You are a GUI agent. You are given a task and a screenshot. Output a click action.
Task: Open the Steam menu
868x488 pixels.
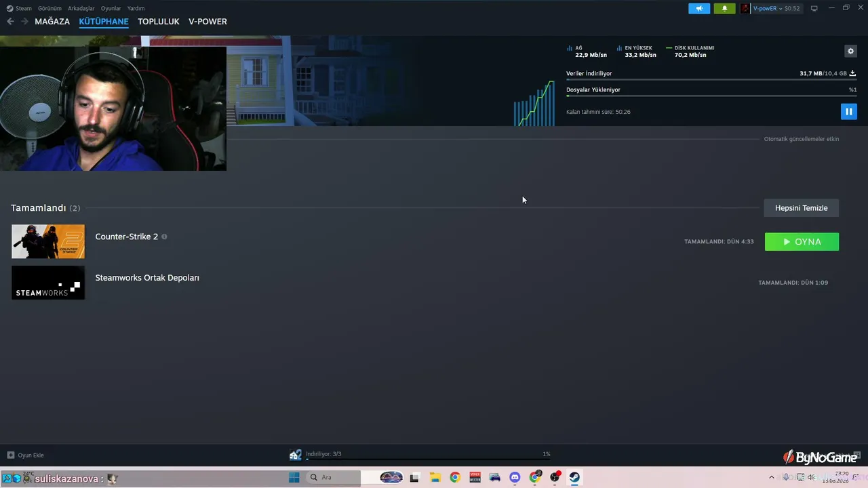click(x=24, y=8)
